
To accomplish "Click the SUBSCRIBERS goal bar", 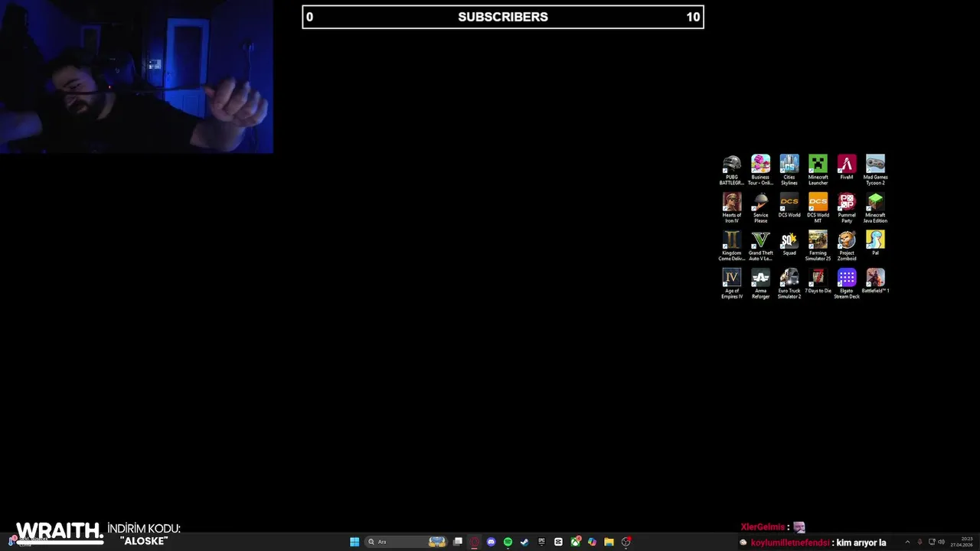I will pyautogui.click(x=503, y=17).
